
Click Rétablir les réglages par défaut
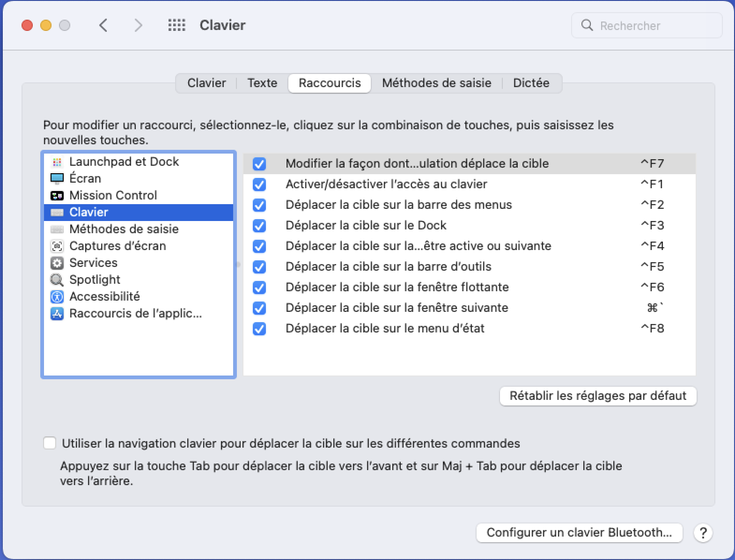click(598, 396)
